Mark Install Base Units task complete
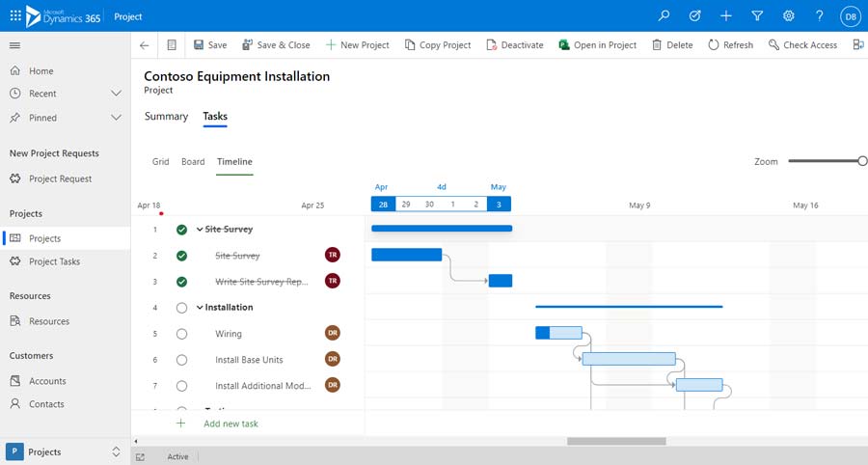The width and height of the screenshot is (868, 465). pos(181,360)
